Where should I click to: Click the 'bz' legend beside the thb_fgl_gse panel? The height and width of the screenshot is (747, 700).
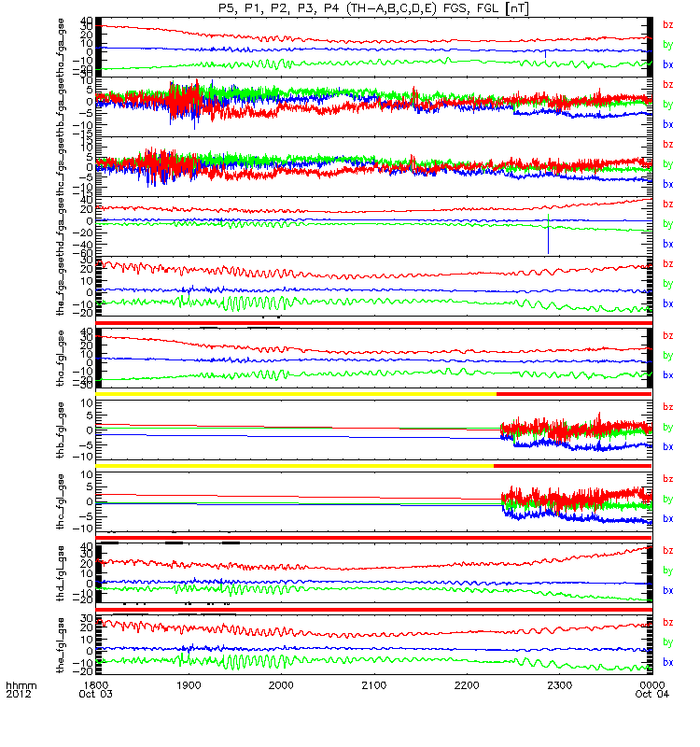(668, 407)
